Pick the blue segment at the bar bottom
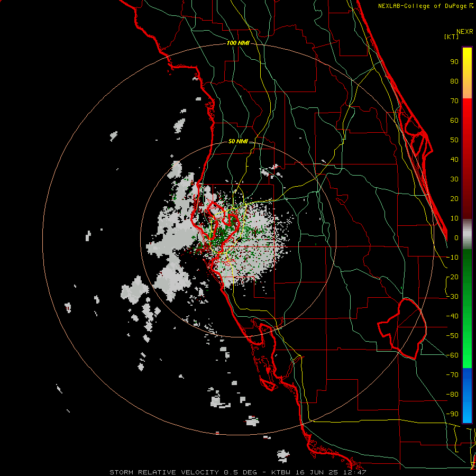This screenshot has height=476, width=476. tap(467, 396)
